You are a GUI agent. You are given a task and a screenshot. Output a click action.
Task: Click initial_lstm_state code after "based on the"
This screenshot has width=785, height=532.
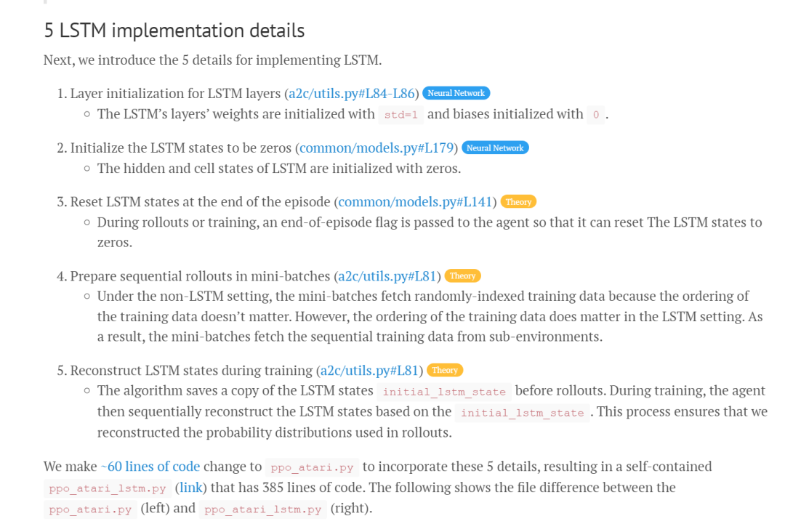tap(522, 413)
